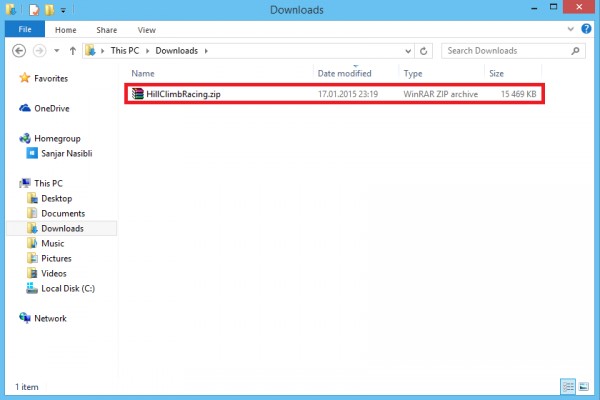Open the recent locations dropdown arrow
This screenshot has height=400, width=600.
[57, 51]
